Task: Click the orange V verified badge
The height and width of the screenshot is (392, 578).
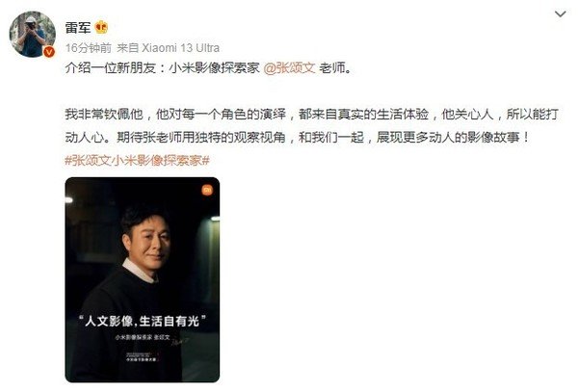Action: tap(49, 52)
